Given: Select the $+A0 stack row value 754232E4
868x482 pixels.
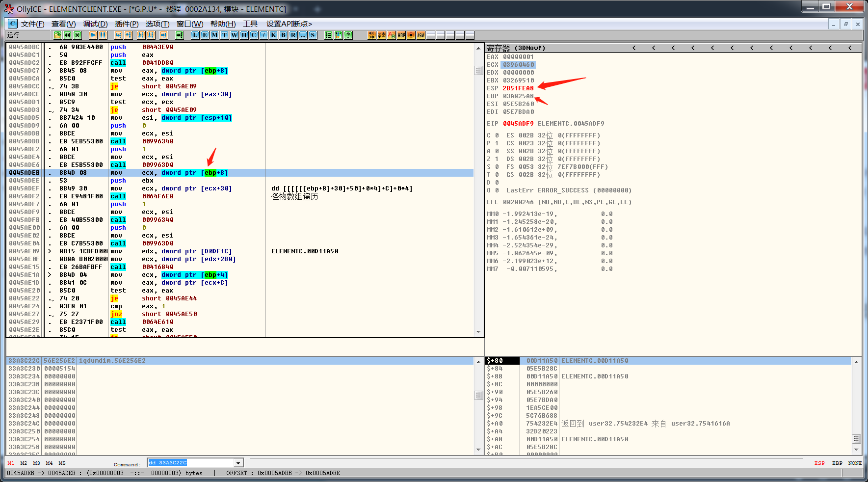Looking at the screenshot, I should coord(542,424).
